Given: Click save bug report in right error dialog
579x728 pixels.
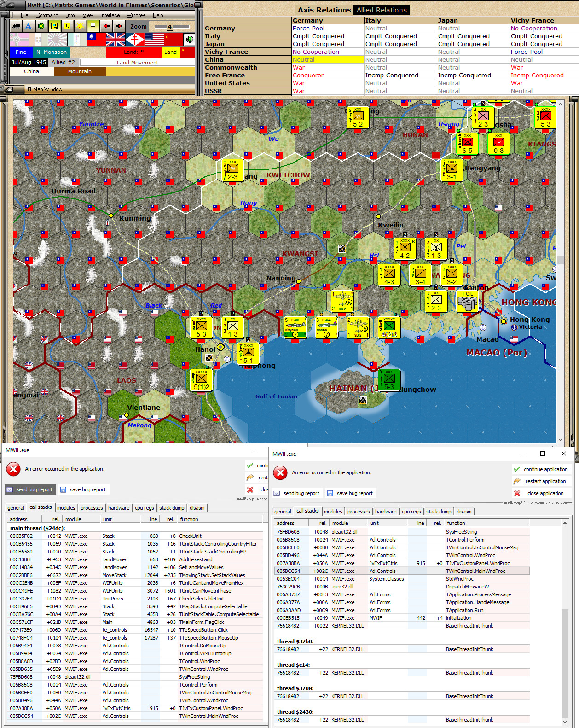Looking at the screenshot, I should [x=350, y=493].
